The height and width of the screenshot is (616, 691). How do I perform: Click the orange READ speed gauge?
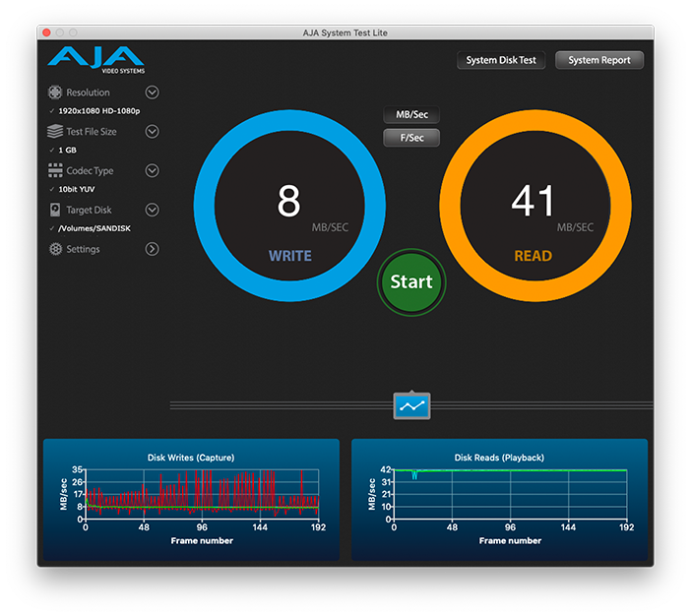pos(535,206)
